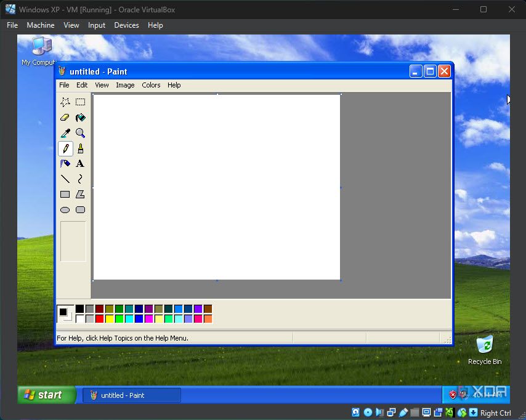The image size is (526, 420).
Task: Switch to the Brush tool
Action: click(x=80, y=148)
